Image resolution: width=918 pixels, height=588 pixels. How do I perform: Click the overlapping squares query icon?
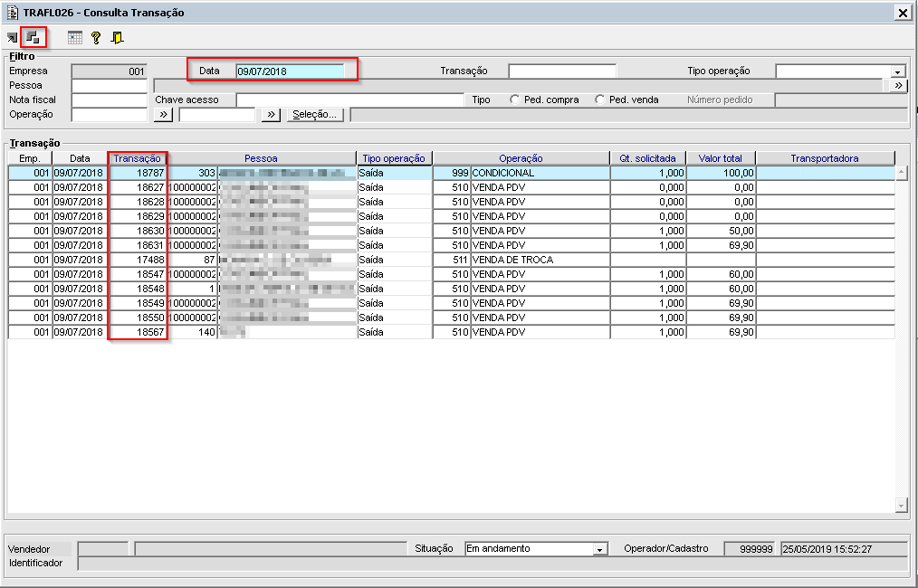pyautogui.click(x=33, y=38)
